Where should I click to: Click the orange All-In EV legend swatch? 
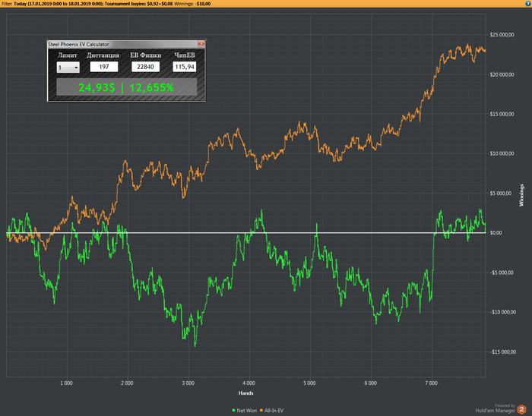coord(261,410)
